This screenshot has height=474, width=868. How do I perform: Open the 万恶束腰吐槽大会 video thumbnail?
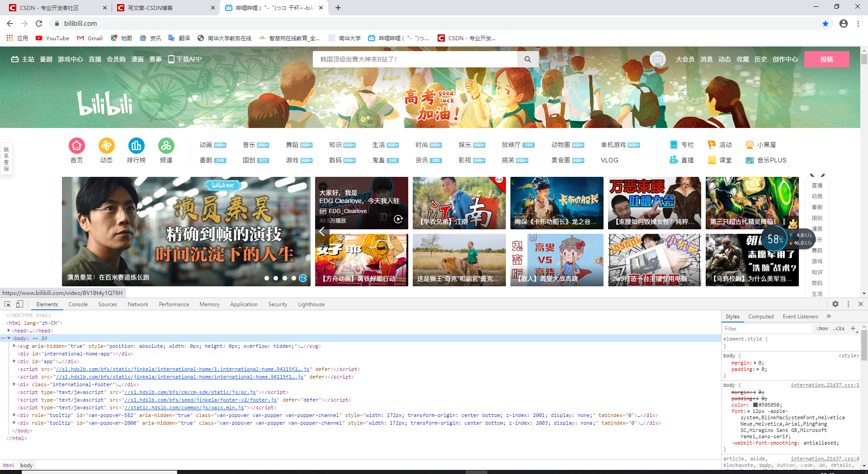(x=655, y=203)
